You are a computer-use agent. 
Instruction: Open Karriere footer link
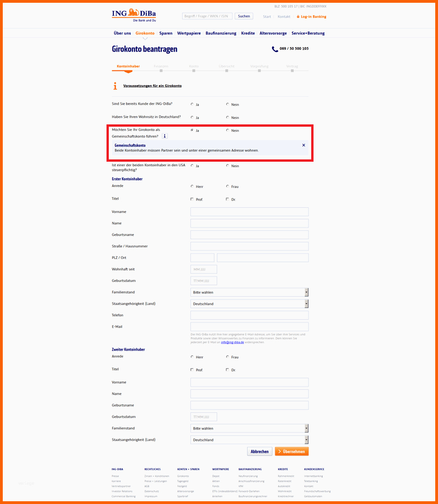click(116, 481)
